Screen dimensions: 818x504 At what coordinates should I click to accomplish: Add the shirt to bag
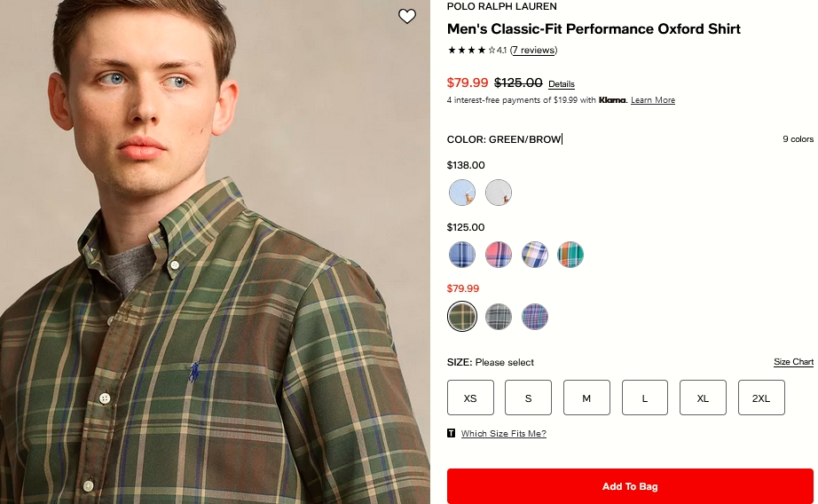630,486
